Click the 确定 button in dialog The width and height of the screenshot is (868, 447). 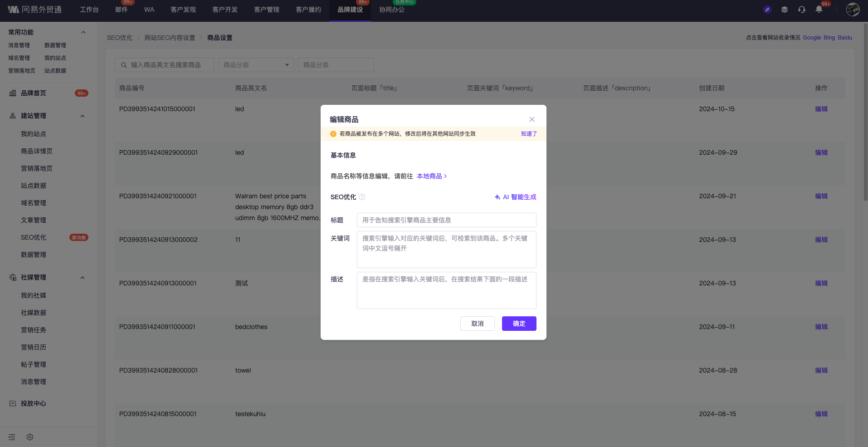click(x=519, y=324)
